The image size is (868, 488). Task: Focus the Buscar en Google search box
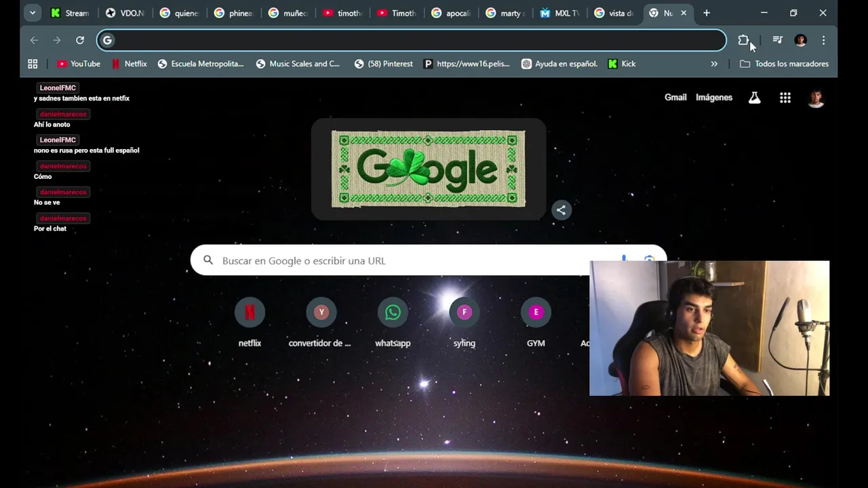tap(428, 260)
